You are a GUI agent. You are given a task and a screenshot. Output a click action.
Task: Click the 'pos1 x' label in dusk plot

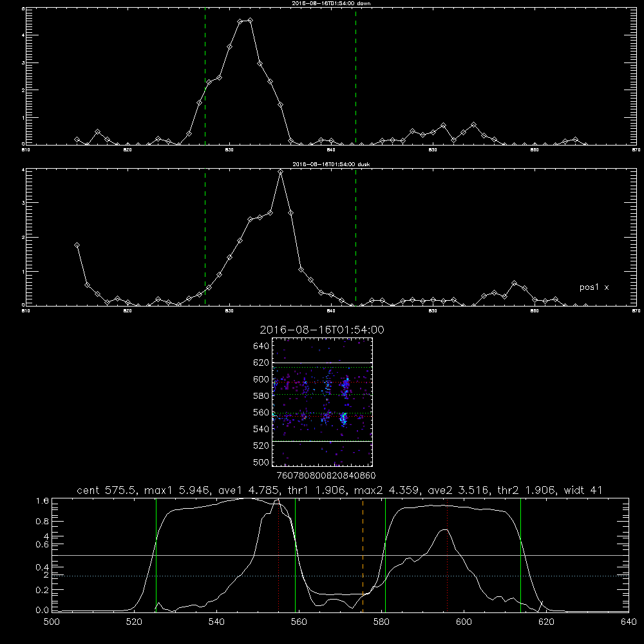click(594, 287)
